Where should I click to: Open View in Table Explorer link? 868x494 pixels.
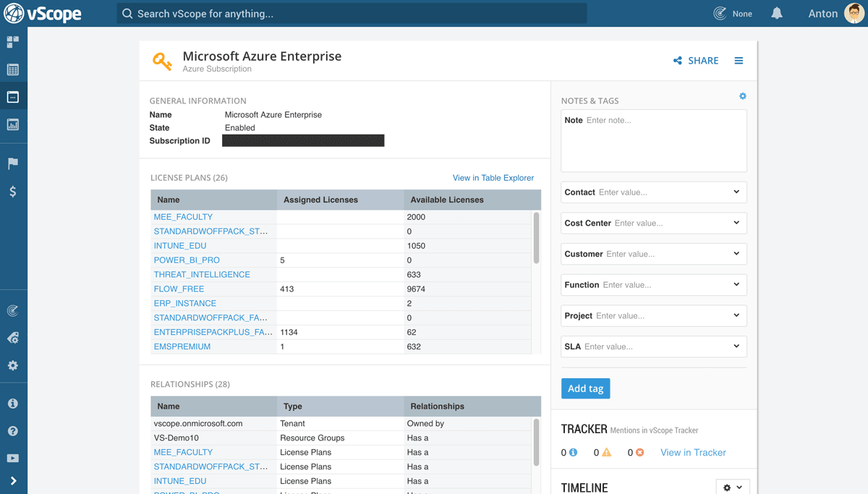[493, 178]
